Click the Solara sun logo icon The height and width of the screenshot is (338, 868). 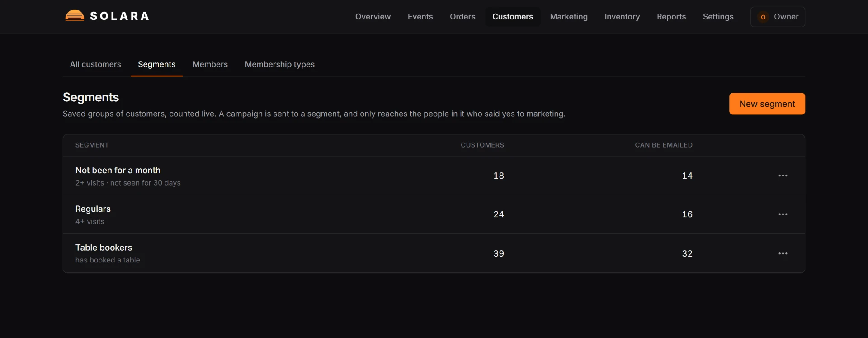(x=75, y=16)
